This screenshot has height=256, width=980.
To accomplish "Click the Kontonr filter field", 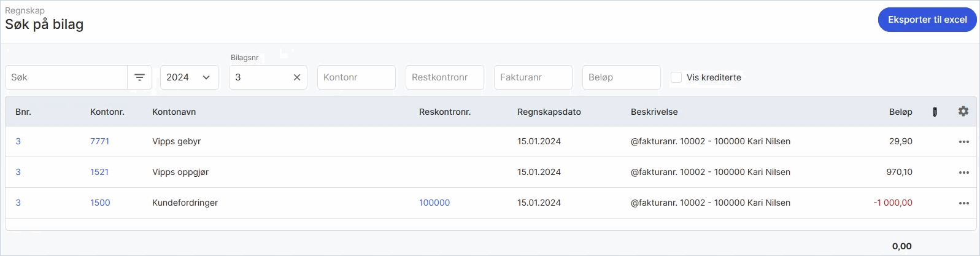I will 357,77.
